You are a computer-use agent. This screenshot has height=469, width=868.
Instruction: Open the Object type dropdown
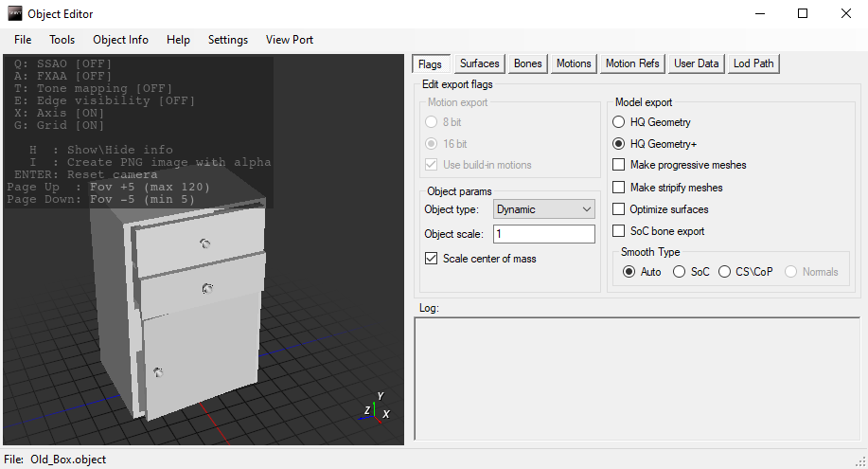544,209
